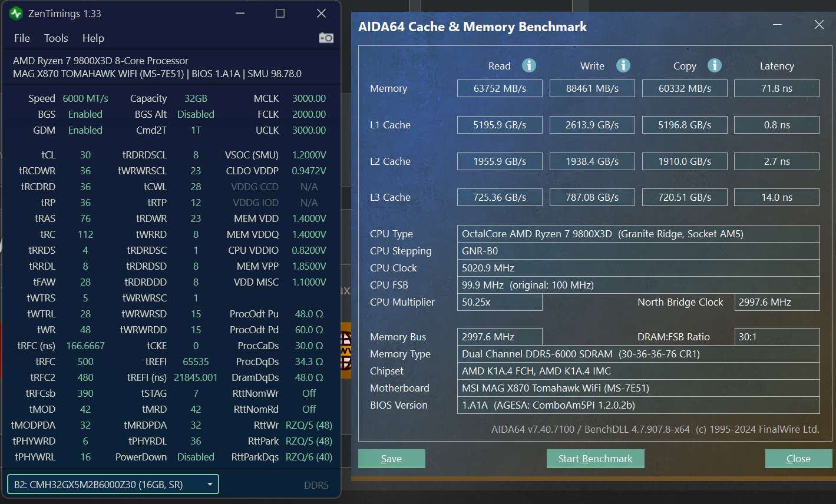The image size is (836, 504).
Task: Click the ZenTimings app logo icon
Action: coord(16,14)
